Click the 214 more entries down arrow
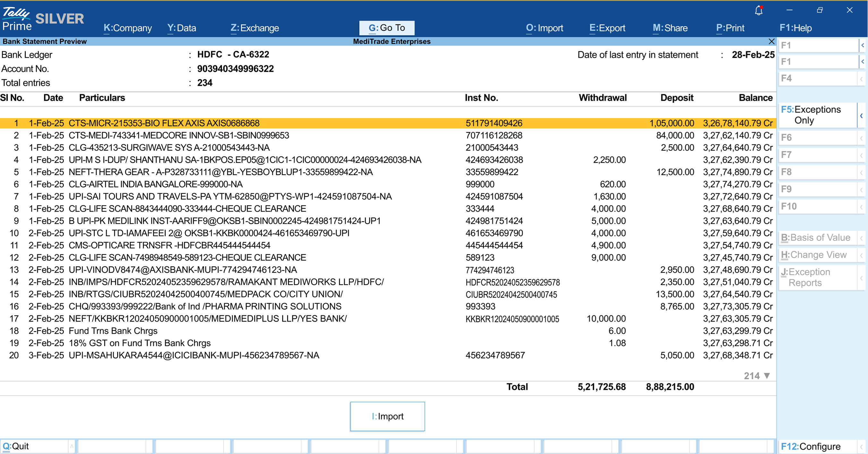This screenshot has width=868, height=454. tap(767, 375)
